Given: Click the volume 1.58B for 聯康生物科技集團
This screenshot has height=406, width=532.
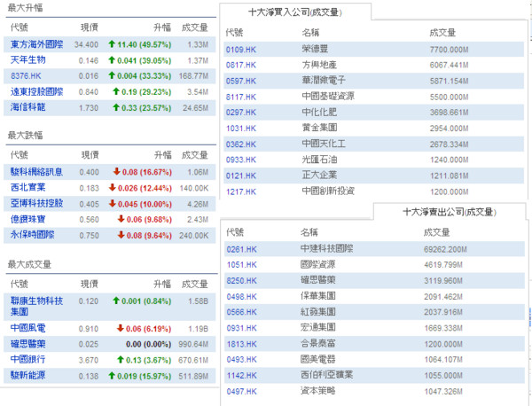Looking at the screenshot, I should (198, 301).
